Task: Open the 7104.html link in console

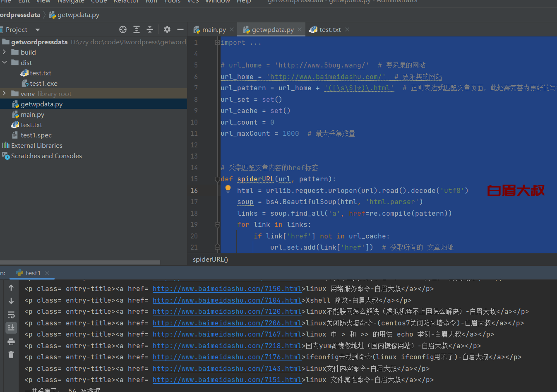Action: pos(227,300)
